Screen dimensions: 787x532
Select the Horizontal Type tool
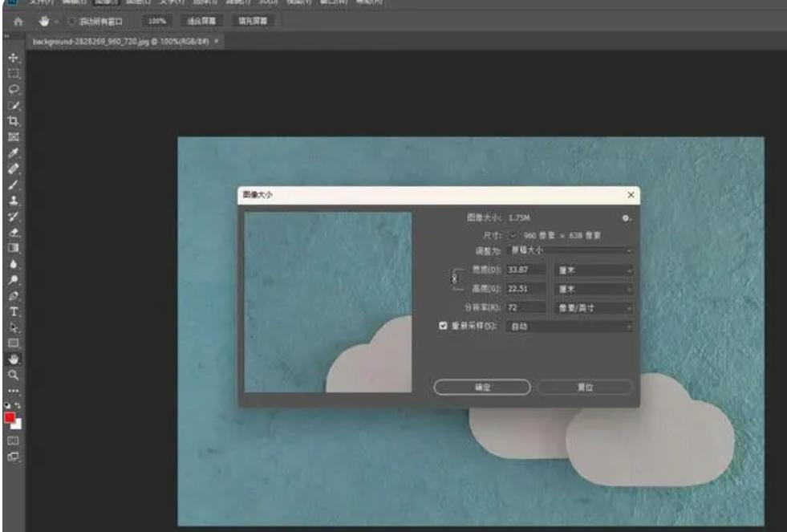(x=13, y=311)
